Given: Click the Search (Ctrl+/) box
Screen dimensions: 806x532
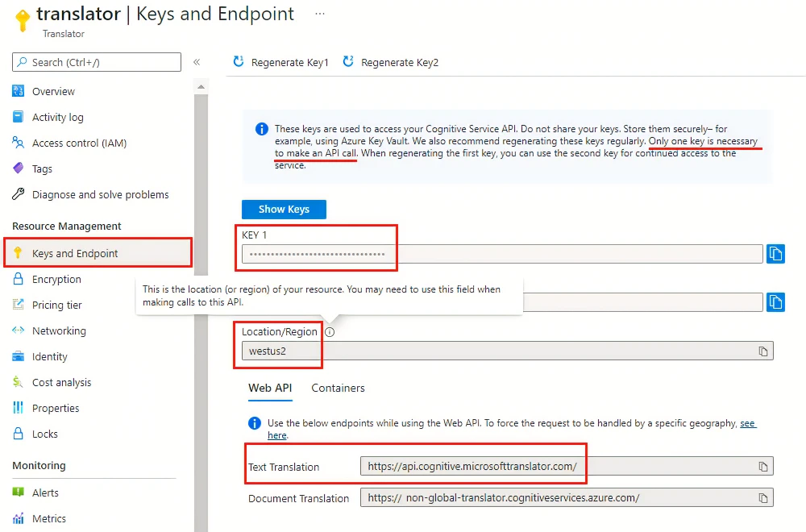Looking at the screenshot, I should [x=97, y=62].
